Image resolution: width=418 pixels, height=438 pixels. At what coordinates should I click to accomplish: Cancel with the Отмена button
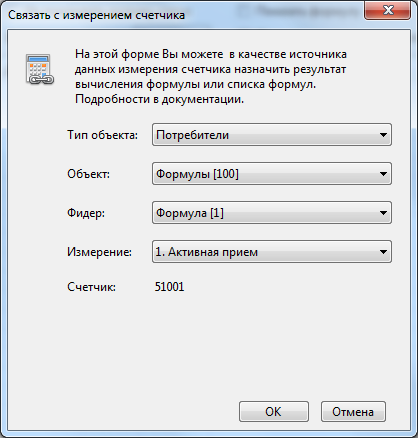(353, 412)
